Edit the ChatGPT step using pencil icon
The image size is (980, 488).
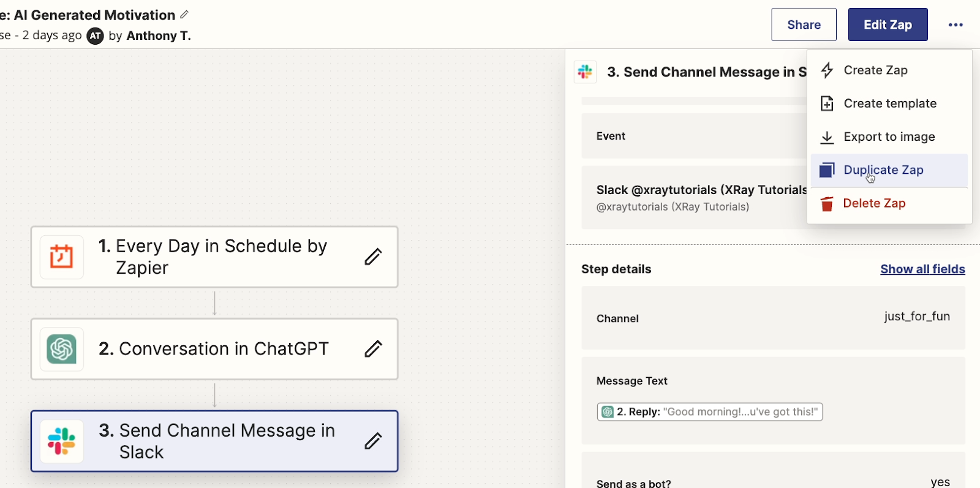tap(373, 349)
